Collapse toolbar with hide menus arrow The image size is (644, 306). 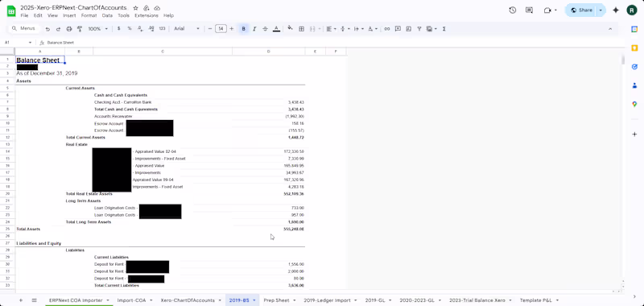pos(610,29)
